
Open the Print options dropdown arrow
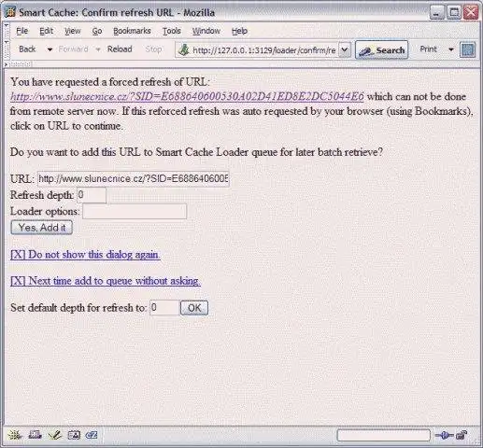coord(450,49)
